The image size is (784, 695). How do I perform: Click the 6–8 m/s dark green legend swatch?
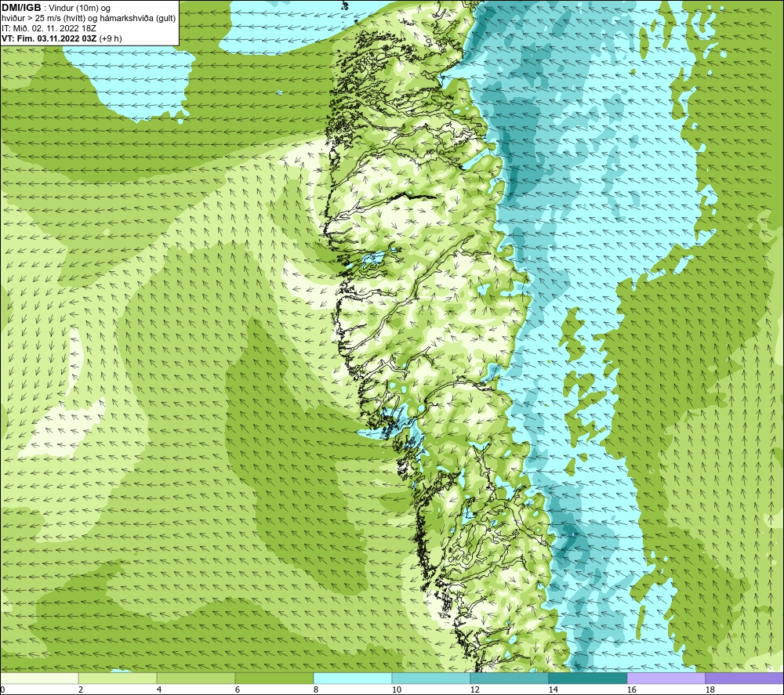point(274,678)
